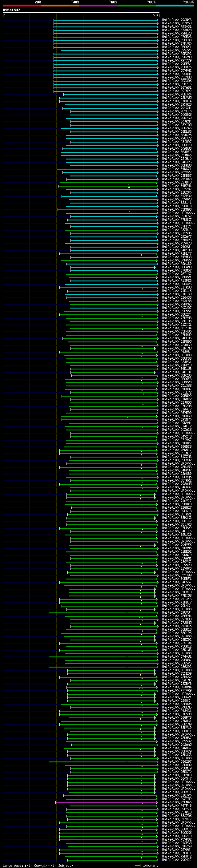197x868 pixels.
Task: Click the green alignment bar of UniRef100_Q2JDF8
Action: (109, 182)
